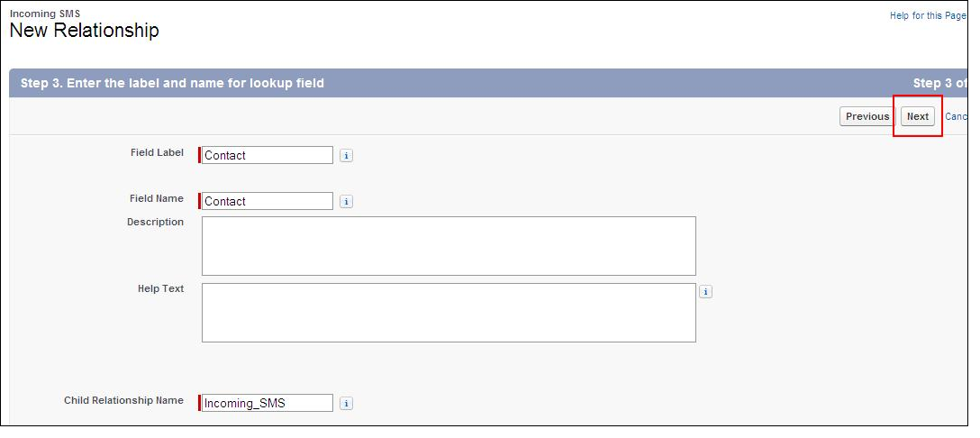Screen dimensions: 980x438
Task: Open the Help for this Page link
Action: (x=929, y=15)
